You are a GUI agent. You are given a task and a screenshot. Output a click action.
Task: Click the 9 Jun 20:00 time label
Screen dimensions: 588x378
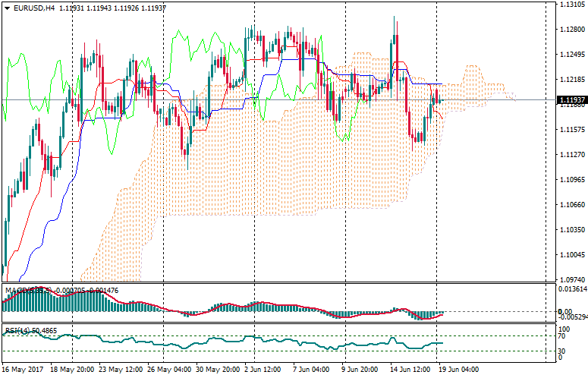click(361, 370)
